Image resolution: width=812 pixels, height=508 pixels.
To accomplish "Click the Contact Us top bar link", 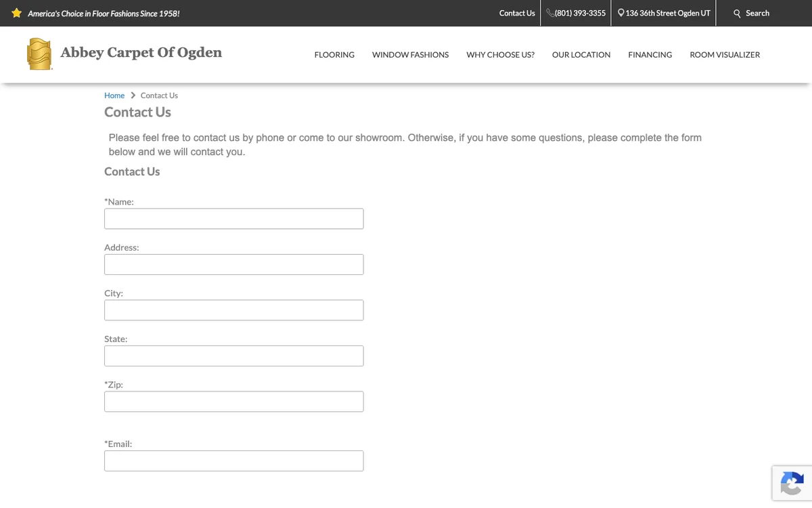I will 517,13.
